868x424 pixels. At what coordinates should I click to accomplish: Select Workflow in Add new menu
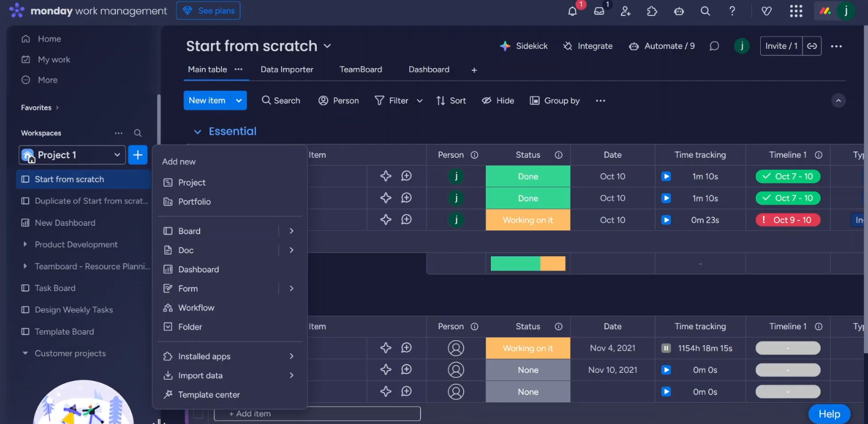point(230,308)
